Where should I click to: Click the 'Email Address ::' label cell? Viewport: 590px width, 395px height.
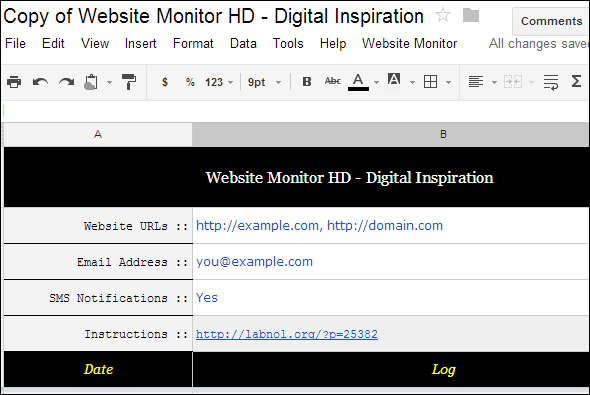[98, 261]
